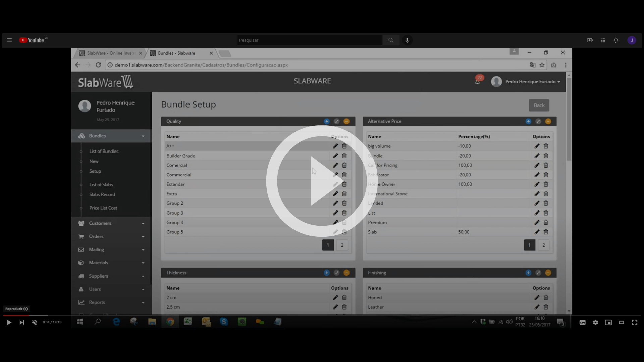
Task: Click the YouTube search magnifier button
Action: 391,40
